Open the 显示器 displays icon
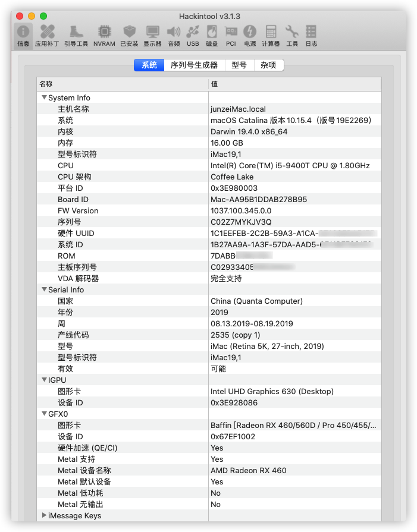This screenshot has height=532, width=417. pos(152,36)
